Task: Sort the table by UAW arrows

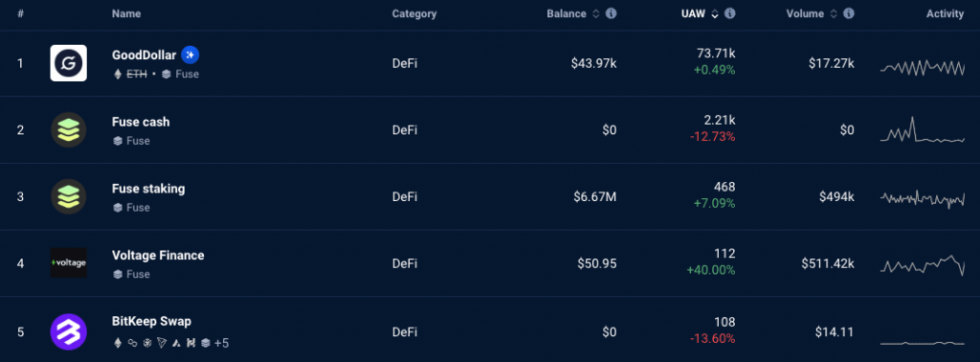Action: tap(714, 13)
